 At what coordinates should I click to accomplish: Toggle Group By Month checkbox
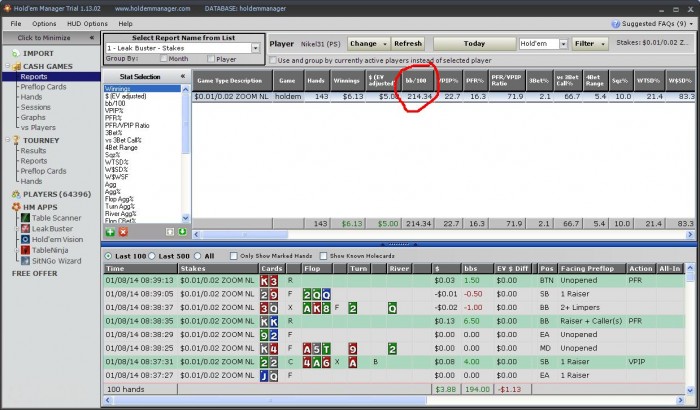(164, 59)
